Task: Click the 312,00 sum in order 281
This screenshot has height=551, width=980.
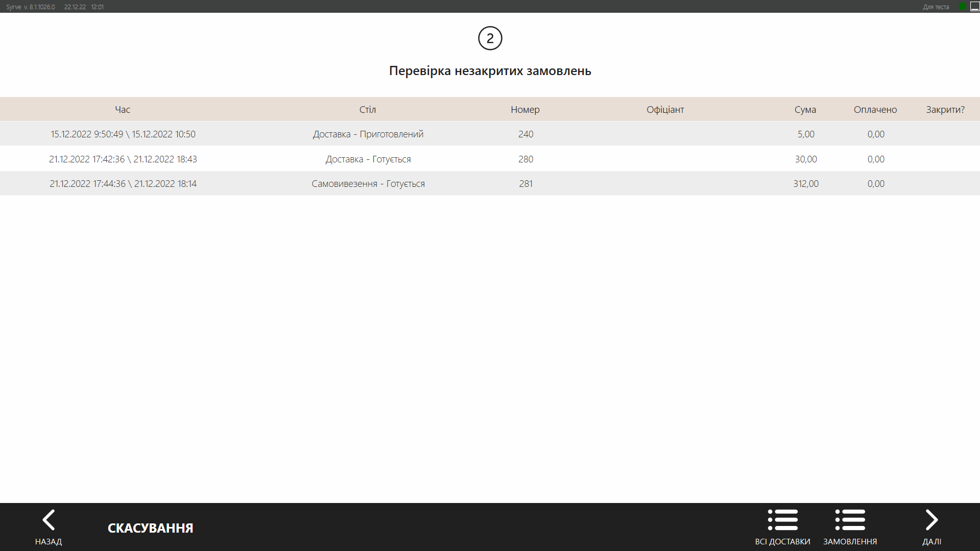Action: 805,183
